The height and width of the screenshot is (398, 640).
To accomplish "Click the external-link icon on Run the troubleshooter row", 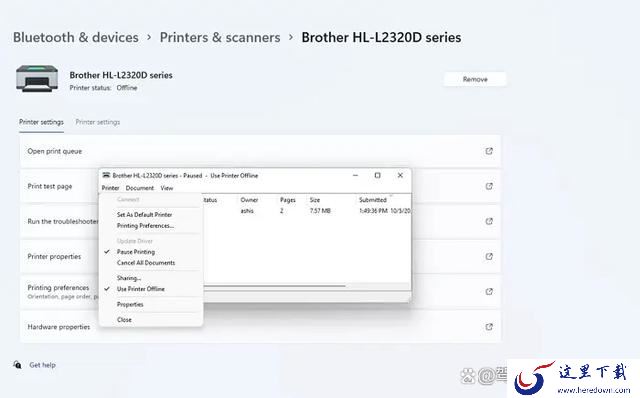I will point(489,221).
